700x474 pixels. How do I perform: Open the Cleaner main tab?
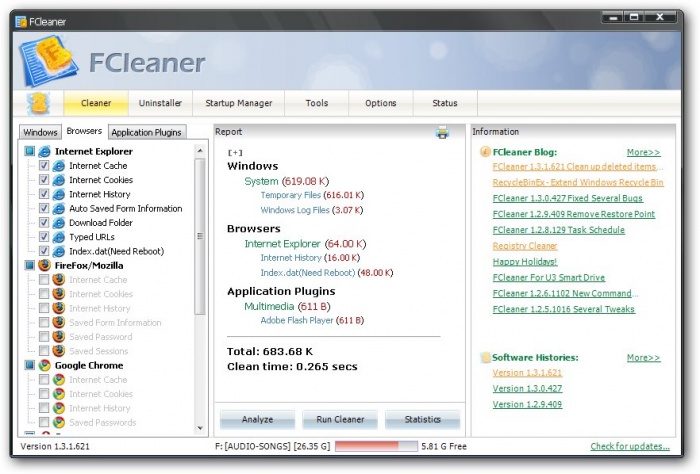[x=96, y=103]
